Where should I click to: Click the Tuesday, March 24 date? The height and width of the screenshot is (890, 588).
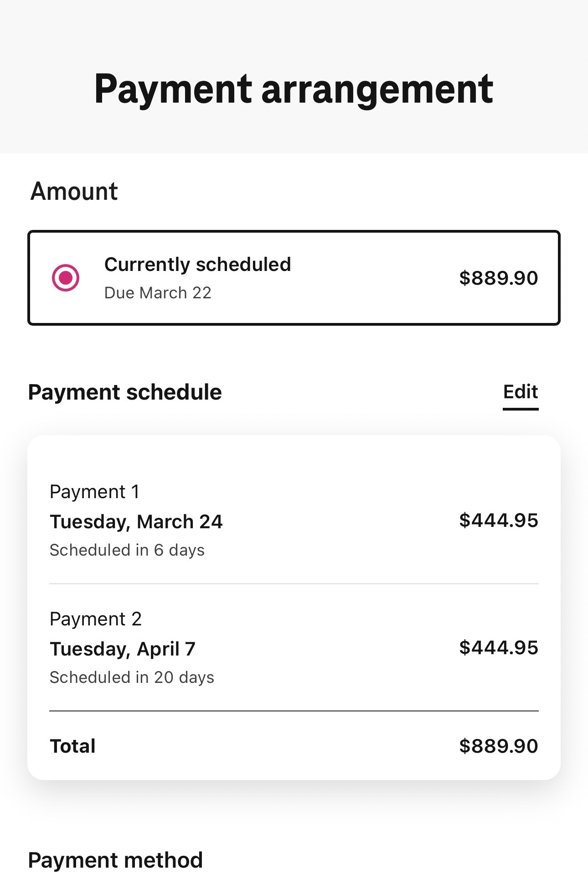point(136,521)
